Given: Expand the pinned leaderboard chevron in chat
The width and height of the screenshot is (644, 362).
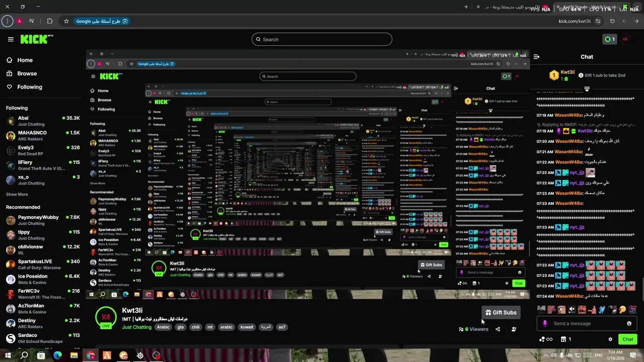Looking at the screenshot, I should (x=587, y=89).
